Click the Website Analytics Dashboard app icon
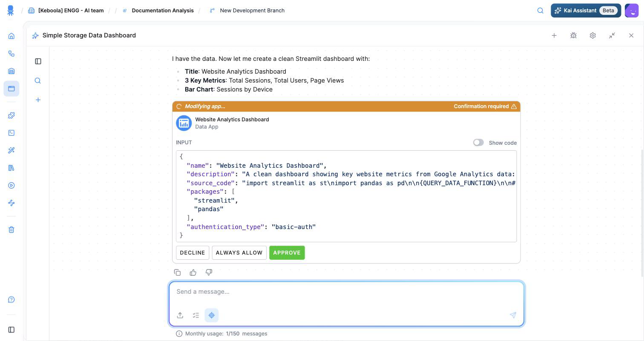The width and height of the screenshot is (644, 341). coord(184,123)
